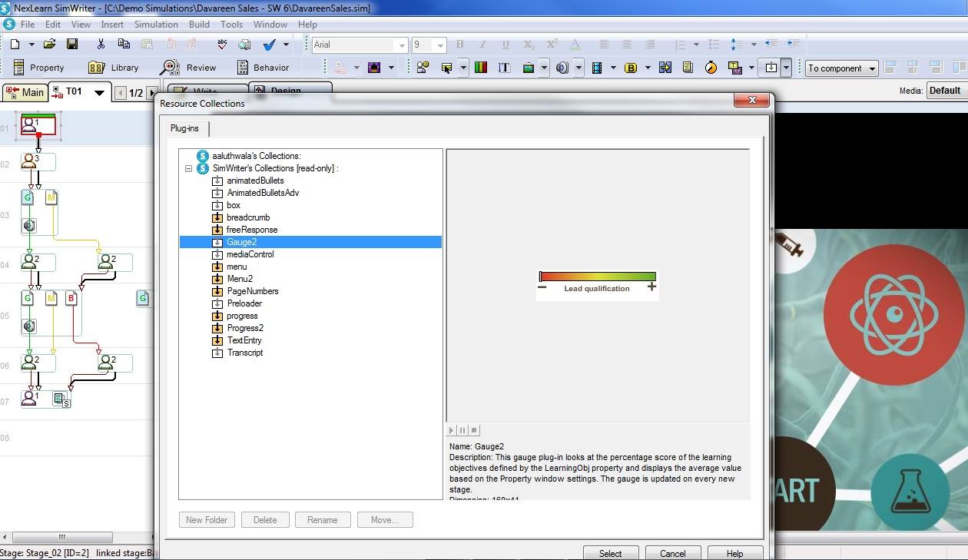Select animatedBullets plug-in
The height and width of the screenshot is (560, 968).
click(255, 181)
